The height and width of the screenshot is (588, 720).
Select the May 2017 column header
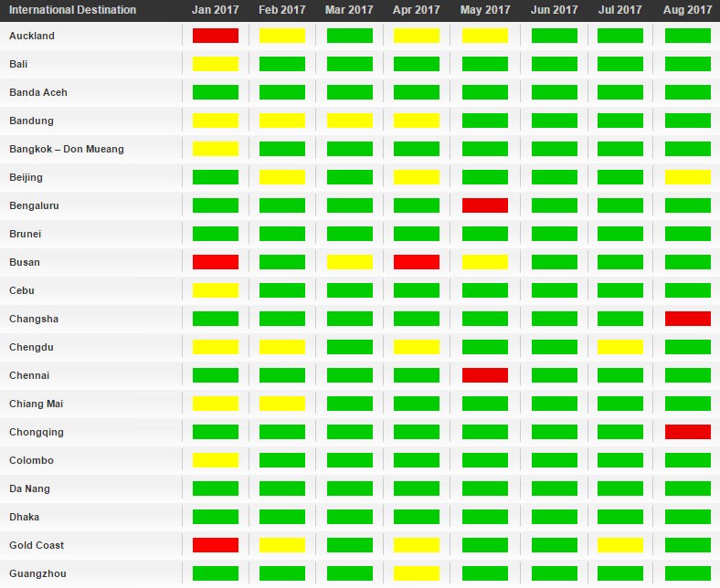coord(485,10)
